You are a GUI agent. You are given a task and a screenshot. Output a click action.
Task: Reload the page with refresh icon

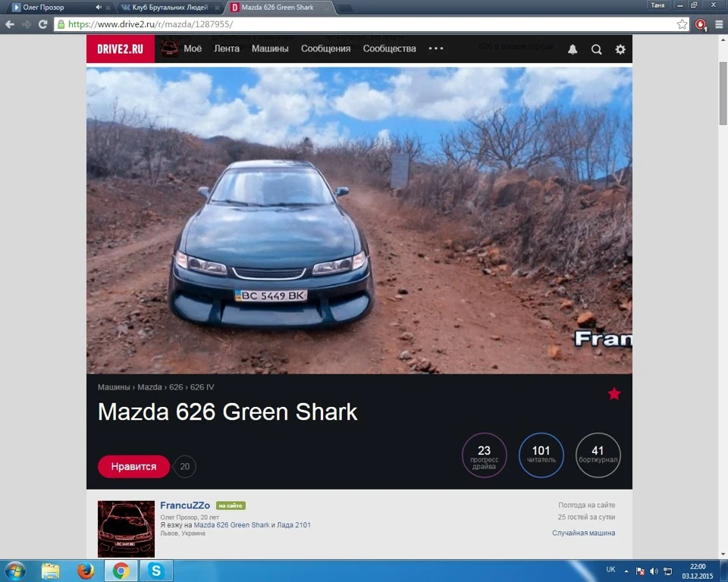click(42, 24)
